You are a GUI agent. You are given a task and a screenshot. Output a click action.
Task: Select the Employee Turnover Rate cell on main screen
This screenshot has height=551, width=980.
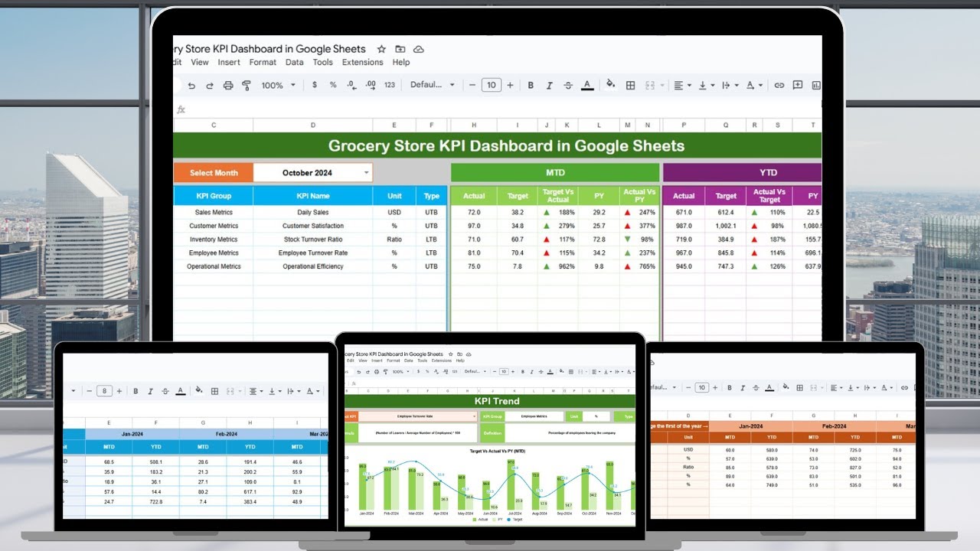313,253
